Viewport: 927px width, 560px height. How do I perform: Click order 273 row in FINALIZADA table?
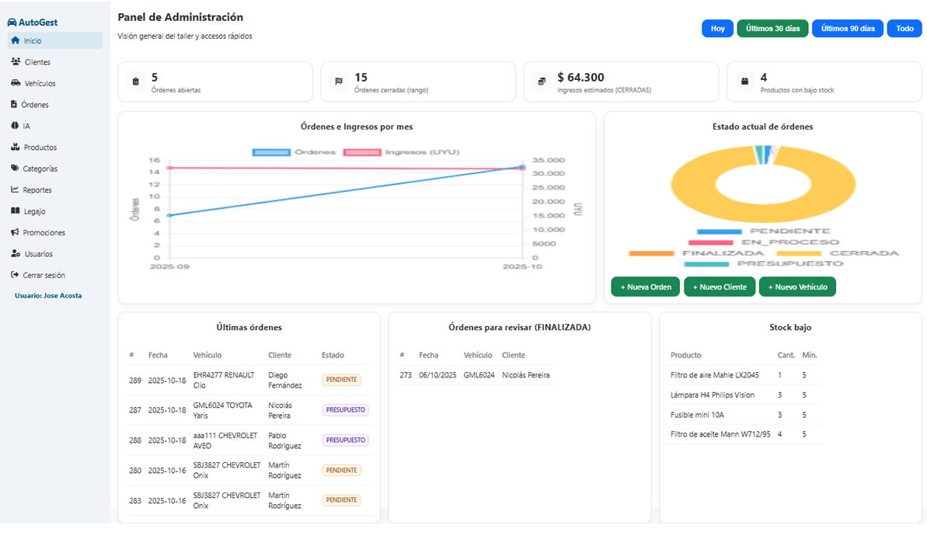pyautogui.click(x=475, y=375)
